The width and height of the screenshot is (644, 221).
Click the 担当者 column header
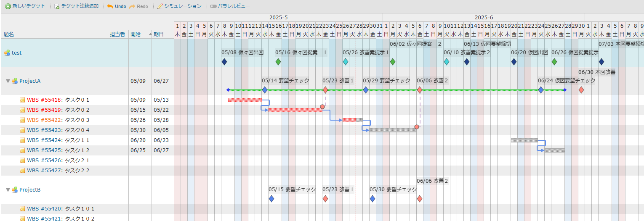(117, 34)
